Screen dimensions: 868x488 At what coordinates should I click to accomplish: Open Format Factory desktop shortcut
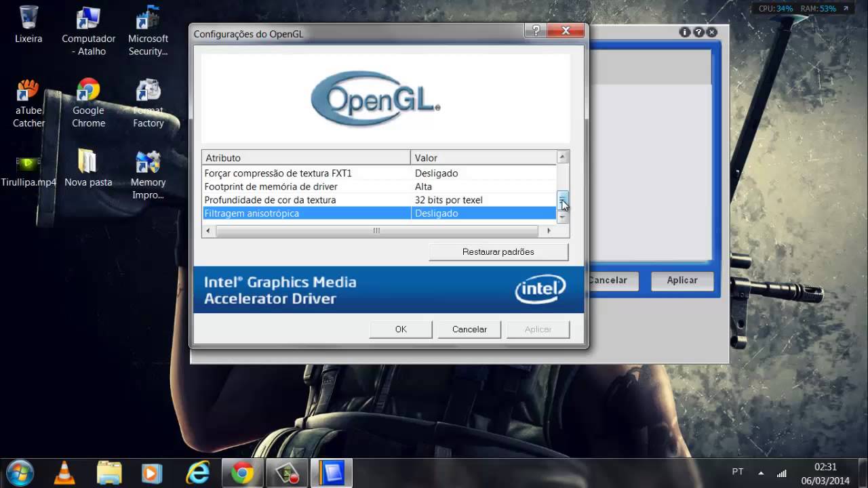148,103
